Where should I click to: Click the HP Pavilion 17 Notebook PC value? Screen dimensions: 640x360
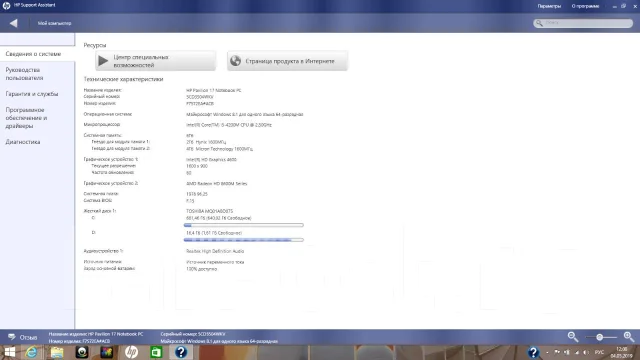coord(213,90)
